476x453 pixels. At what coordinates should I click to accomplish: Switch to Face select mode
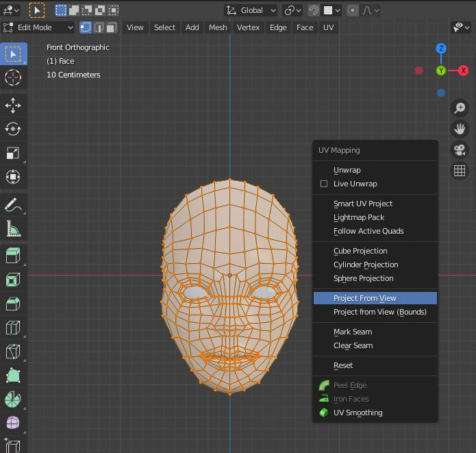(x=113, y=27)
